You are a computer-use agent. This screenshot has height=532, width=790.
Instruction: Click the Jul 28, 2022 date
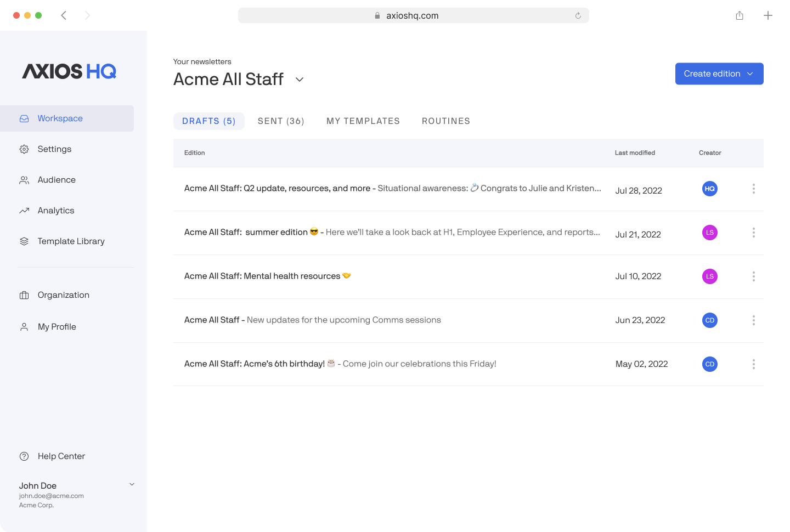(x=639, y=190)
